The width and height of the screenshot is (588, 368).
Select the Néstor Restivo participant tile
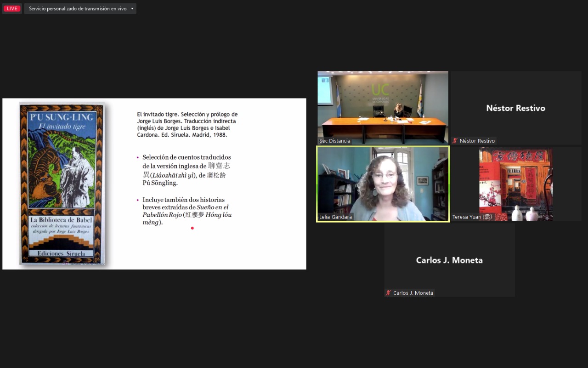coord(516,108)
